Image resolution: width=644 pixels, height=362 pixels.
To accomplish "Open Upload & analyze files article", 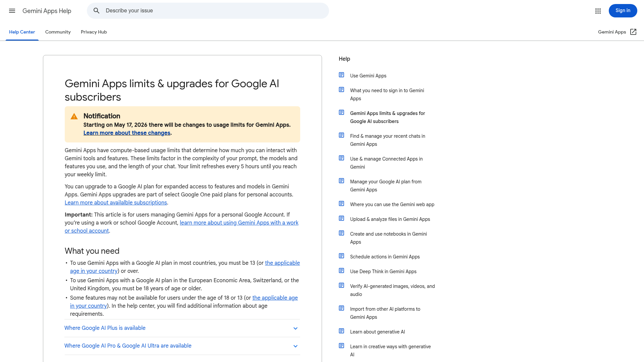I will [x=390, y=219].
